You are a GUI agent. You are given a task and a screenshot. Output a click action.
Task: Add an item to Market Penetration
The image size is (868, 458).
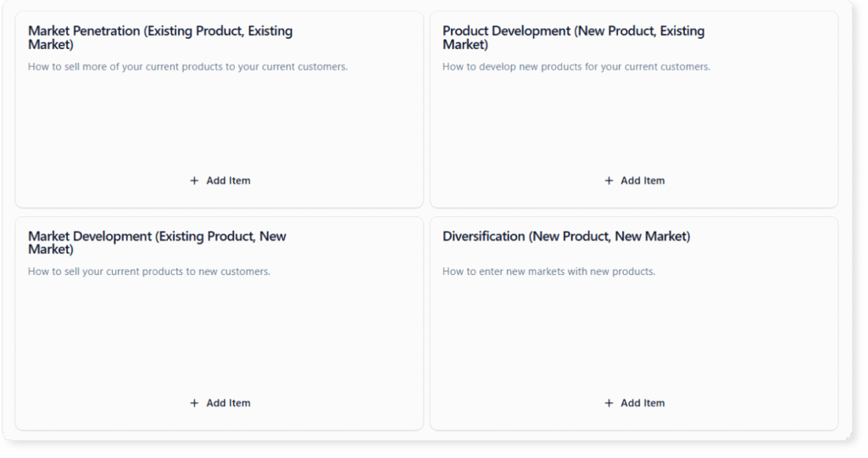coord(220,181)
